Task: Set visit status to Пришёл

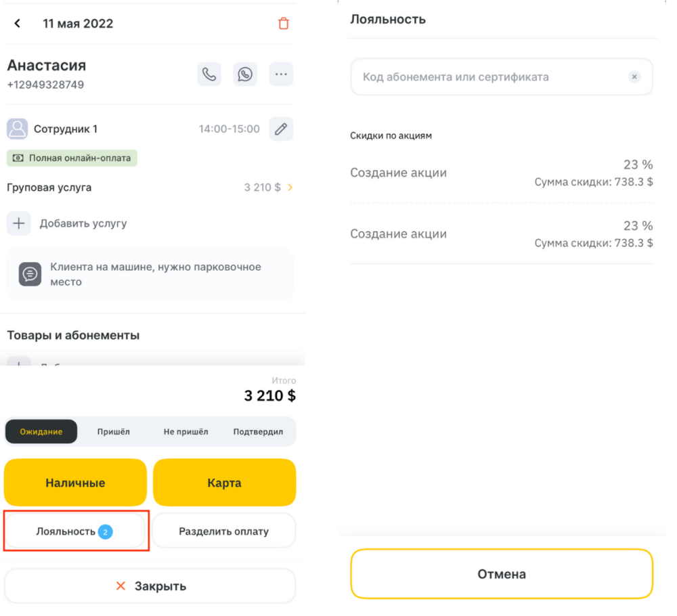Action: [x=113, y=432]
